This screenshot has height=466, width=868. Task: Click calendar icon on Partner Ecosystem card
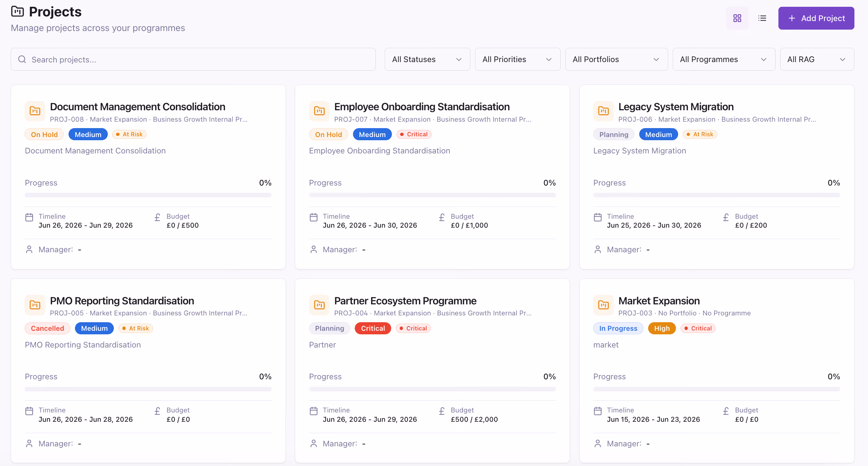pyautogui.click(x=313, y=411)
